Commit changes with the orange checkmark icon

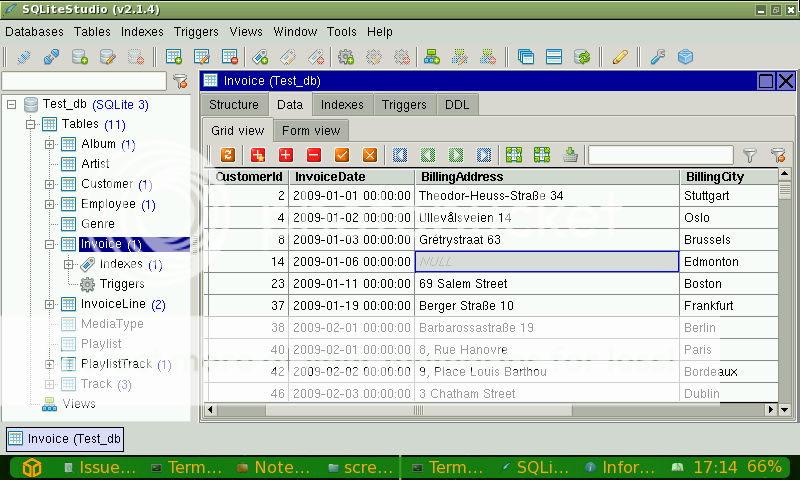pyautogui.click(x=342, y=155)
